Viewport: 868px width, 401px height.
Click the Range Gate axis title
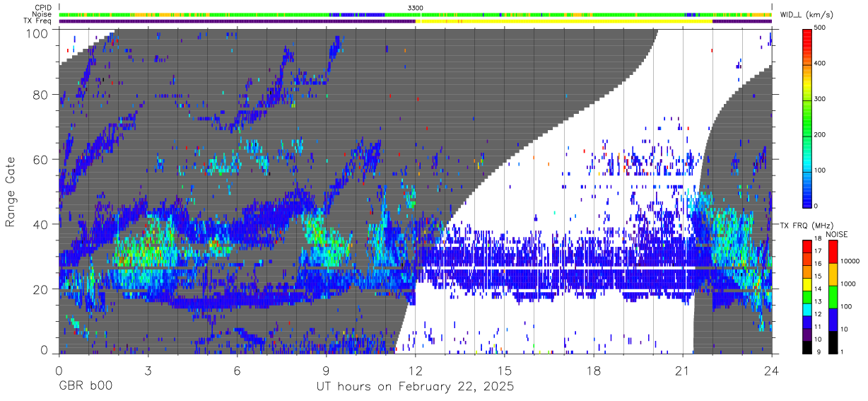coord(11,192)
